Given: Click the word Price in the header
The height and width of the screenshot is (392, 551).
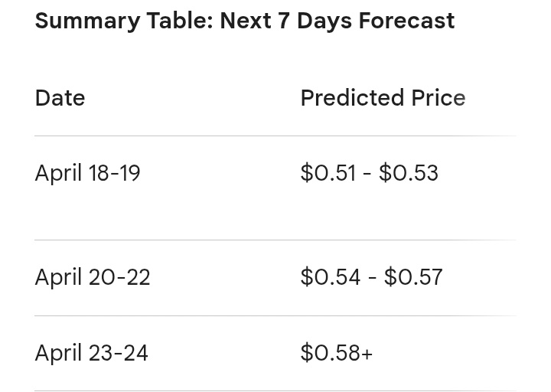Looking at the screenshot, I should [439, 98].
